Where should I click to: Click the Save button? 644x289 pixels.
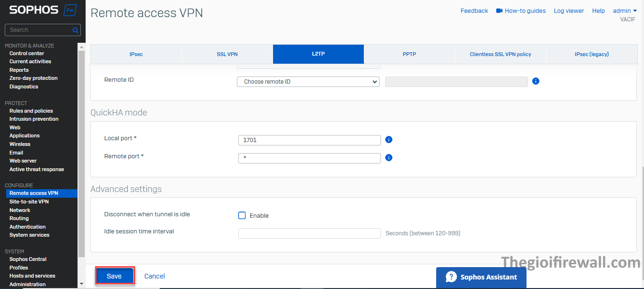click(114, 276)
